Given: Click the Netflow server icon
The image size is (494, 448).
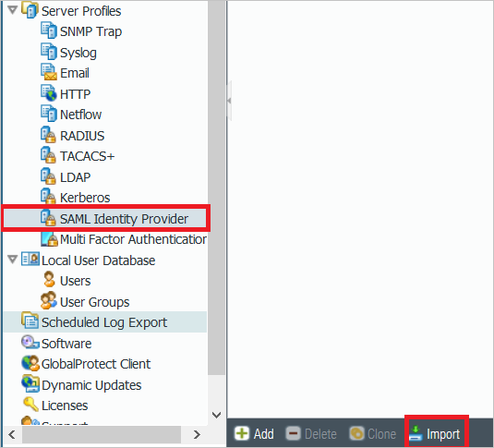Looking at the screenshot, I should pos(49,114).
